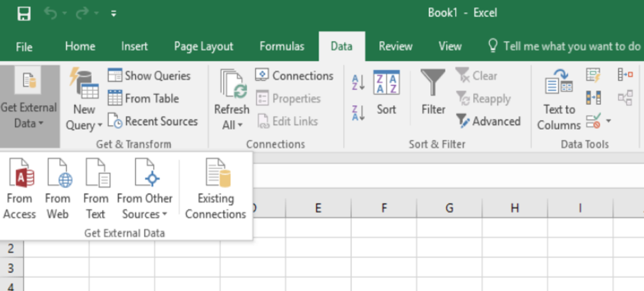Click Show Queries button

pyautogui.click(x=149, y=75)
